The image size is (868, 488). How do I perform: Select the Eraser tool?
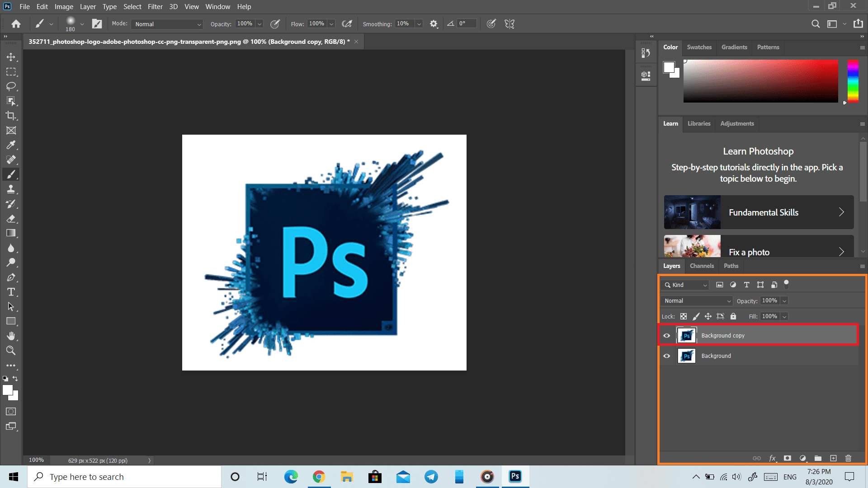click(x=11, y=219)
